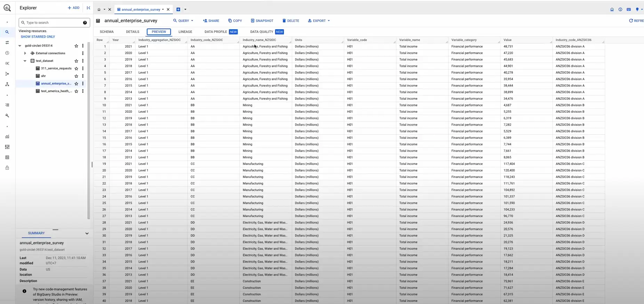The width and height of the screenshot is (644, 304).
Task: Open the wrench Settings icon in sidebar
Action: coord(7,115)
